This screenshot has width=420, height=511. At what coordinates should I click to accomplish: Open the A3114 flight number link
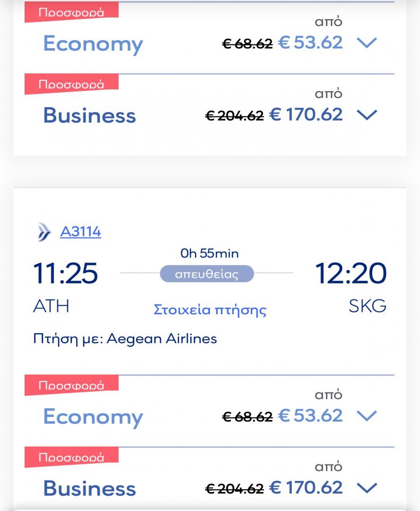(80, 232)
